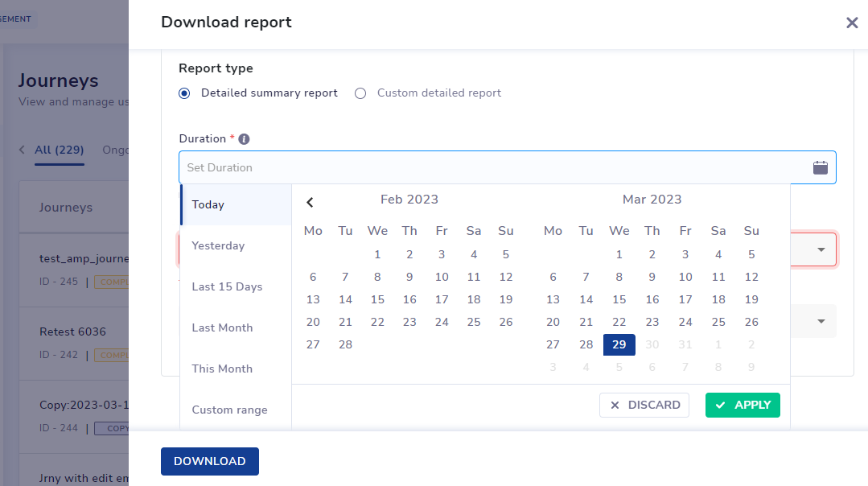The image size is (868, 486).
Task: Select March 1 in the calendar
Action: point(619,254)
